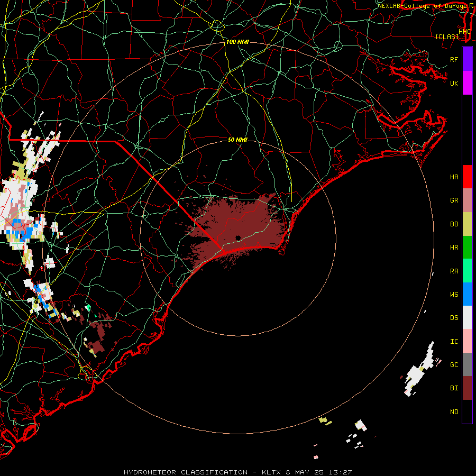Click the GC legend label

coord(454,365)
